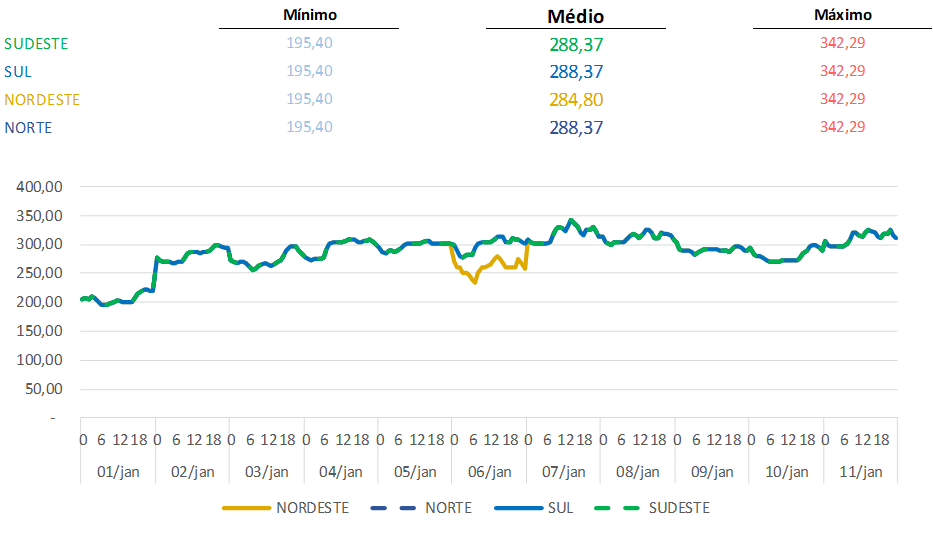The image size is (933, 559).
Task: Select the SUDESTE row label in the table
Action: pyautogui.click(x=36, y=44)
